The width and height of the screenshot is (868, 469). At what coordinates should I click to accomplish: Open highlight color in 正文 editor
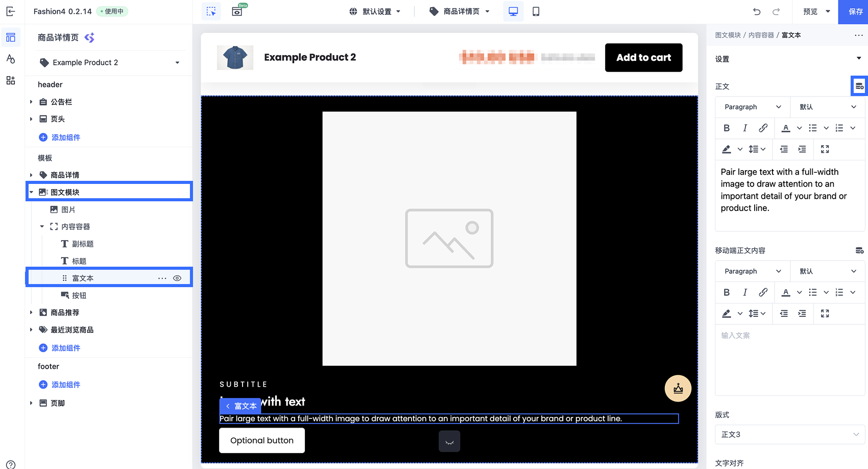point(727,149)
